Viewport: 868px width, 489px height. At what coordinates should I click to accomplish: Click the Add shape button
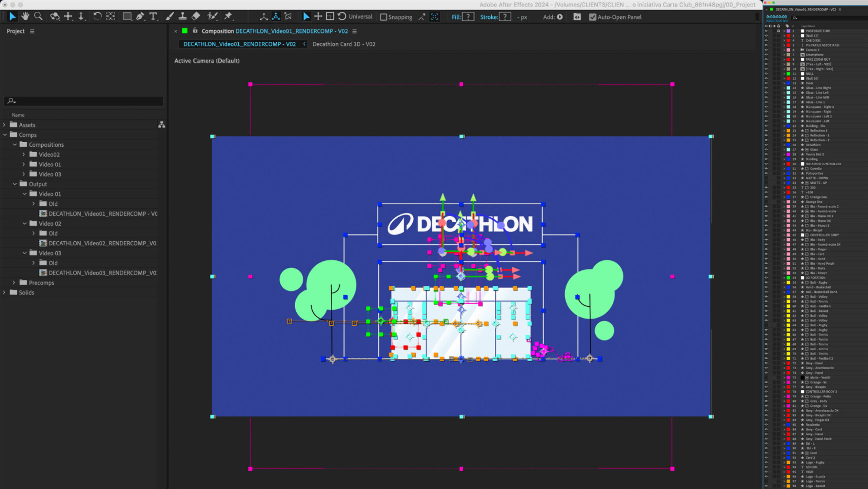click(560, 17)
